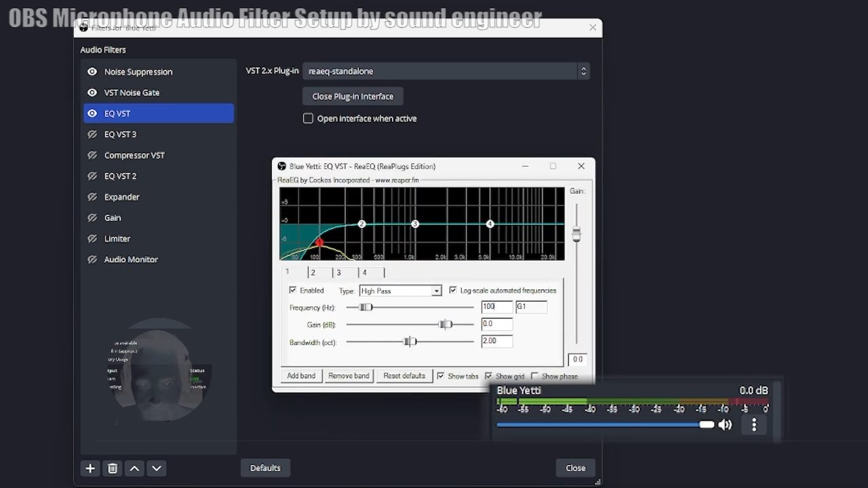Enable the Expander filter eye icon
The width and height of the screenshot is (868, 488).
coord(92,197)
